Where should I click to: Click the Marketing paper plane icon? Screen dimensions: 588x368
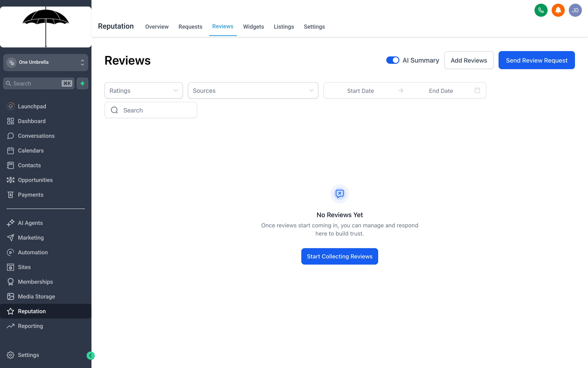(x=10, y=238)
